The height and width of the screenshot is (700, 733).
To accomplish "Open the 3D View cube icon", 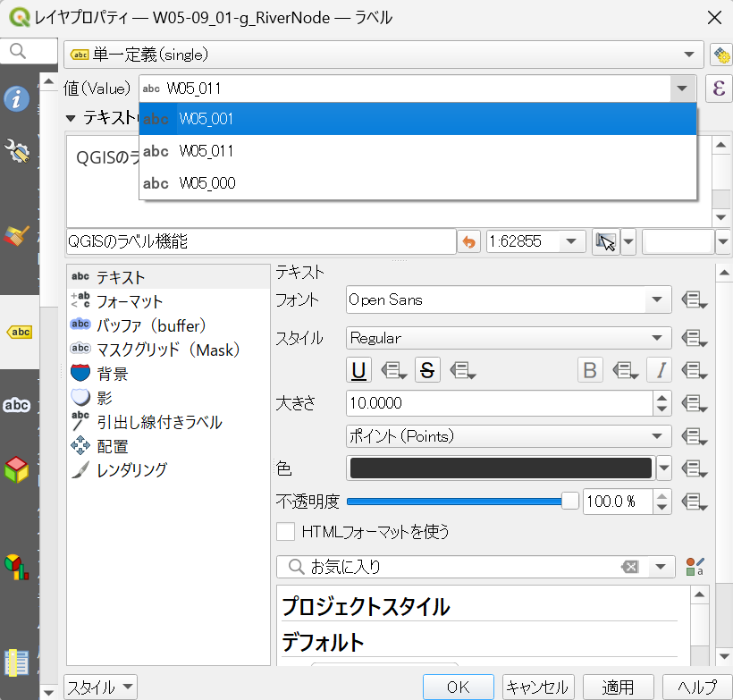I will (x=17, y=469).
